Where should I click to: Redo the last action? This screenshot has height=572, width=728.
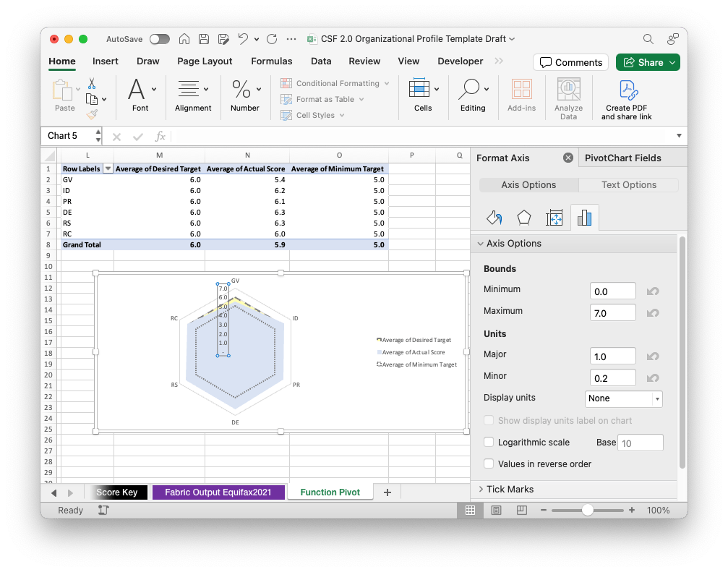pyautogui.click(x=272, y=39)
